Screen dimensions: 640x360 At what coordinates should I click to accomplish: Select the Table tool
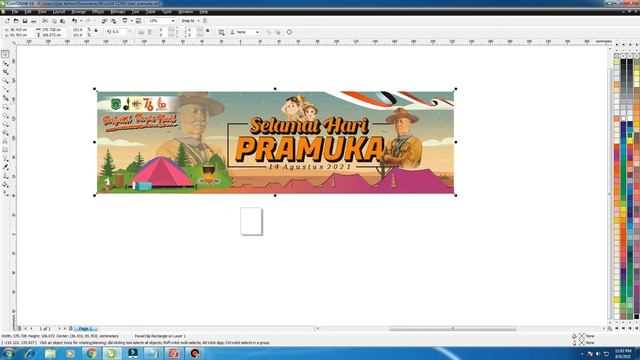[x=5, y=150]
